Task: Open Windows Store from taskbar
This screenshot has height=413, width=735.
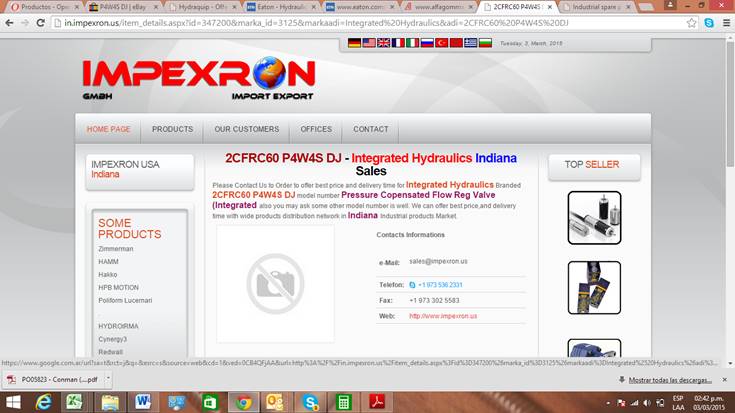Action: (210, 402)
